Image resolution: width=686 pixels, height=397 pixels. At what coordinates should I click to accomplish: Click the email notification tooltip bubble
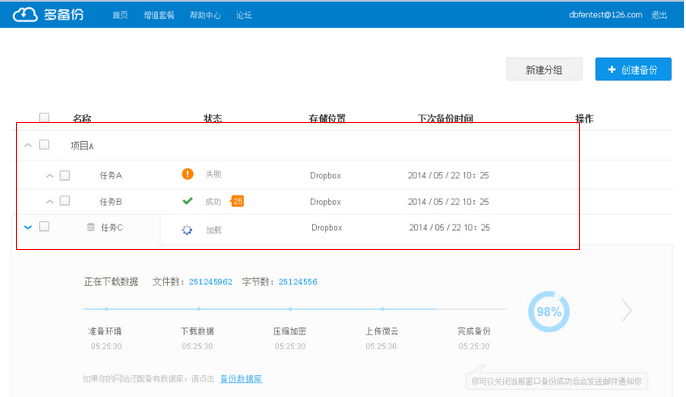pyautogui.click(x=556, y=380)
